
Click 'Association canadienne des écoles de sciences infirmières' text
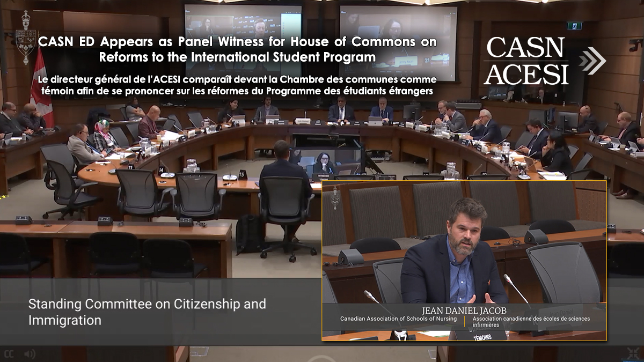[x=531, y=322]
